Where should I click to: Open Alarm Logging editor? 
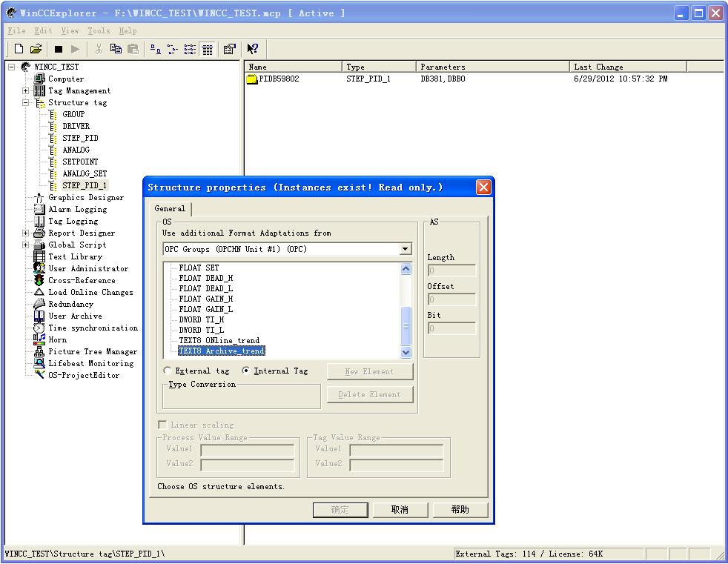coord(78,209)
